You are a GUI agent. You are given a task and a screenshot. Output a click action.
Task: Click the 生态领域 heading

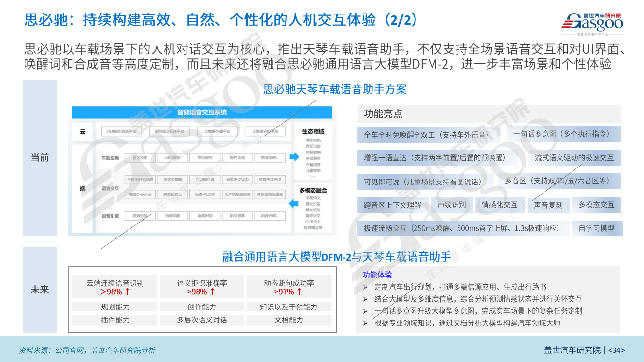(x=313, y=131)
